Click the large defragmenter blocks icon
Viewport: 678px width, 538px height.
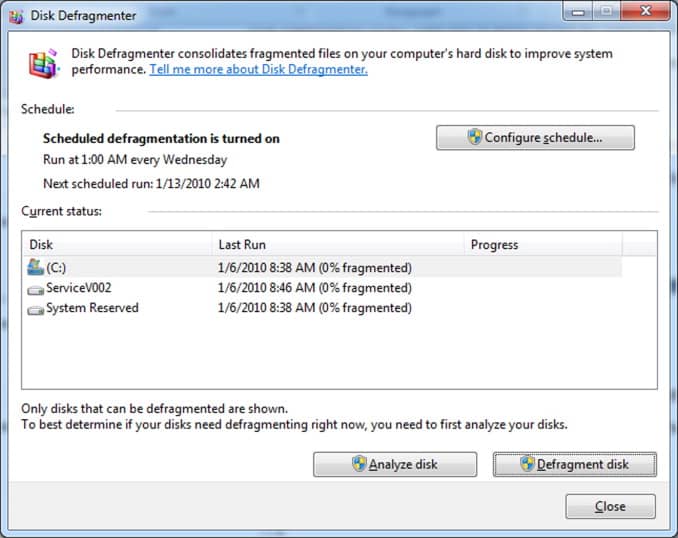41,65
